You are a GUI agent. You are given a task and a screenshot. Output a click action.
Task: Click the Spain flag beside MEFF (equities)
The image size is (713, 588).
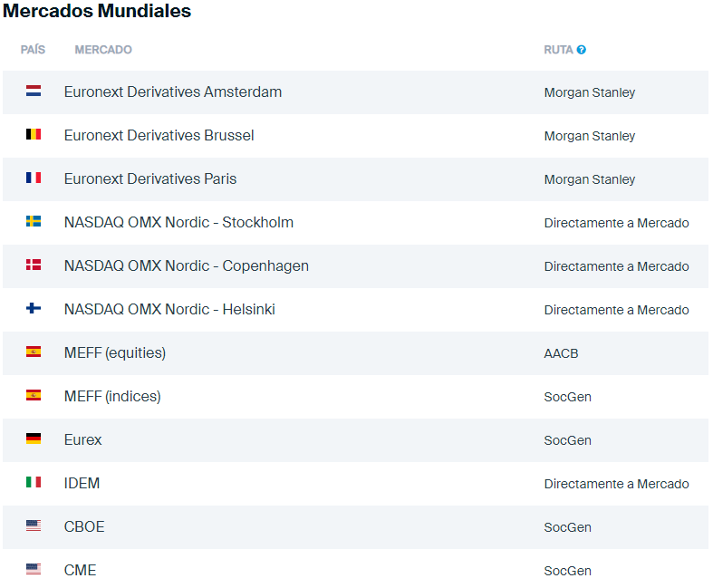pos(34,352)
